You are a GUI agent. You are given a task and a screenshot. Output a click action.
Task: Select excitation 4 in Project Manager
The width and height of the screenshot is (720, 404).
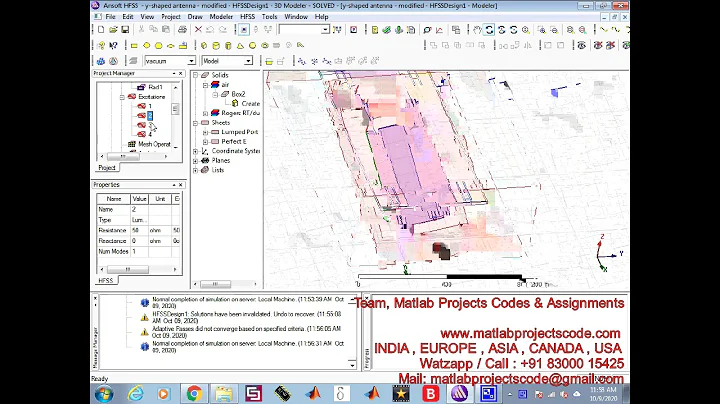click(150, 135)
